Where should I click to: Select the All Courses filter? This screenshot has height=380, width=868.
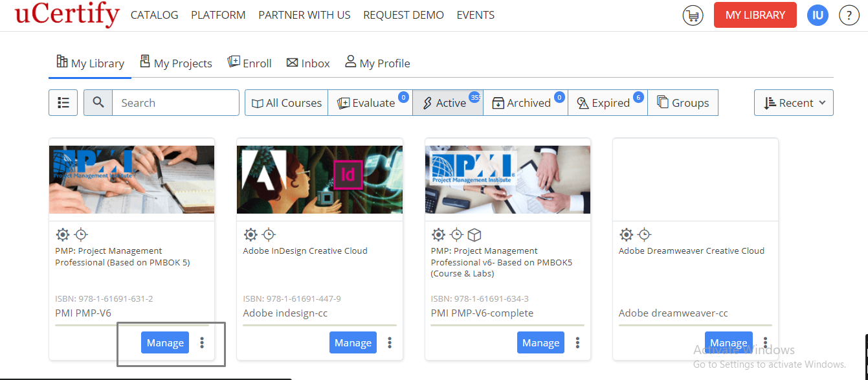(x=286, y=102)
